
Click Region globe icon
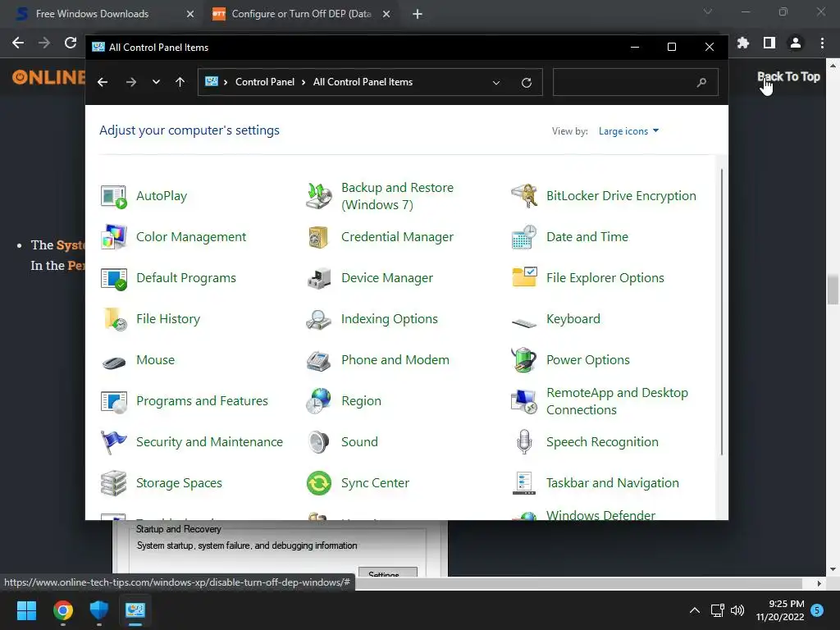click(319, 402)
